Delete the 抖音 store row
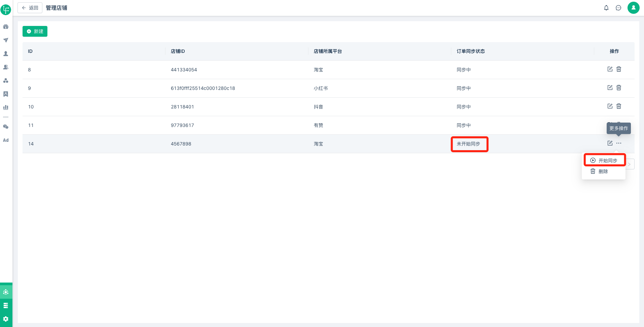Viewport: 644px width, 327px height. [619, 106]
